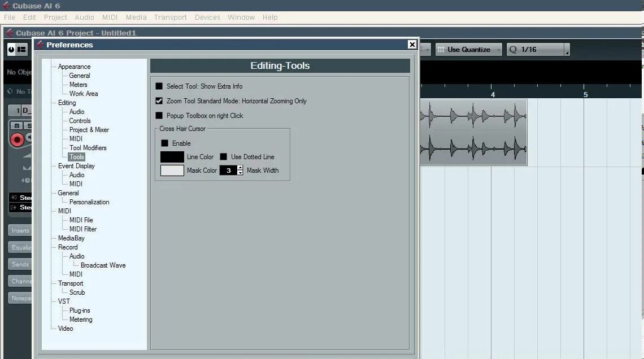Select Scrub under Transport
The image size is (644, 359).
click(x=77, y=292)
